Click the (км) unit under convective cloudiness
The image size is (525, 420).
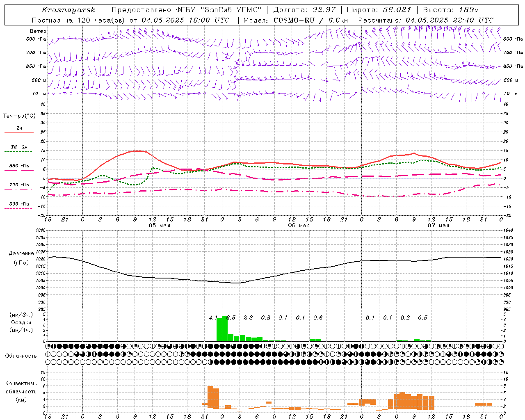pyautogui.click(x=21, y=399)
